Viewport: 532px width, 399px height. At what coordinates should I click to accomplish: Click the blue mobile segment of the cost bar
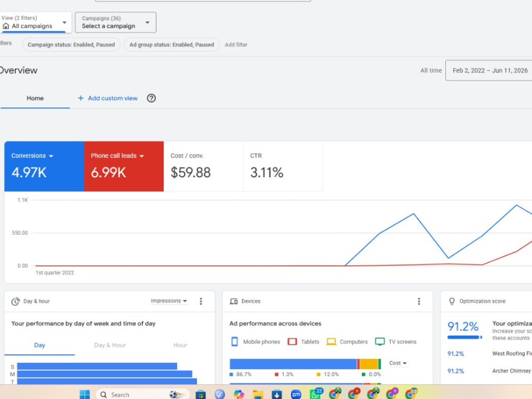click(293, 364)
